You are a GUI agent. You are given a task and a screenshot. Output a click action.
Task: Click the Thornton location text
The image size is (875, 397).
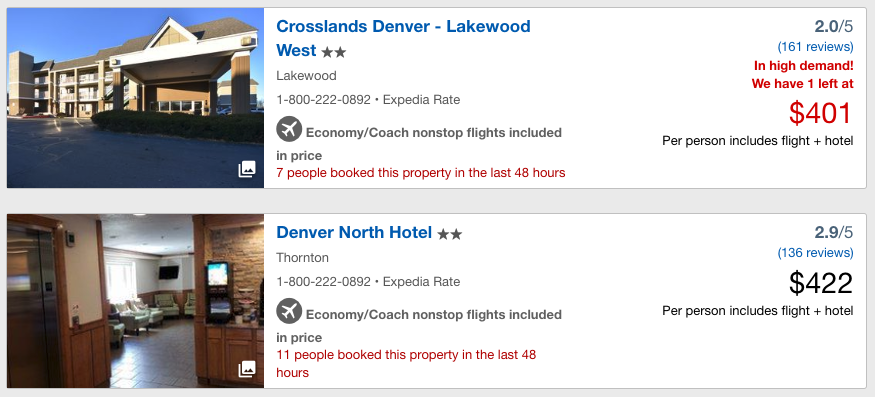click(302, 258)
